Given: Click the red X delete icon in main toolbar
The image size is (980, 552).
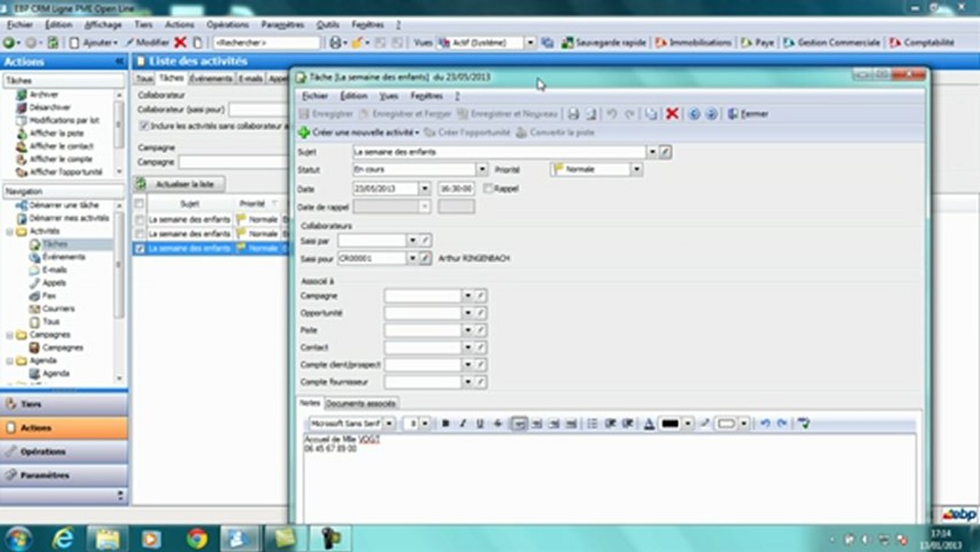Looking at the screenshot, I should pos(180,43).
